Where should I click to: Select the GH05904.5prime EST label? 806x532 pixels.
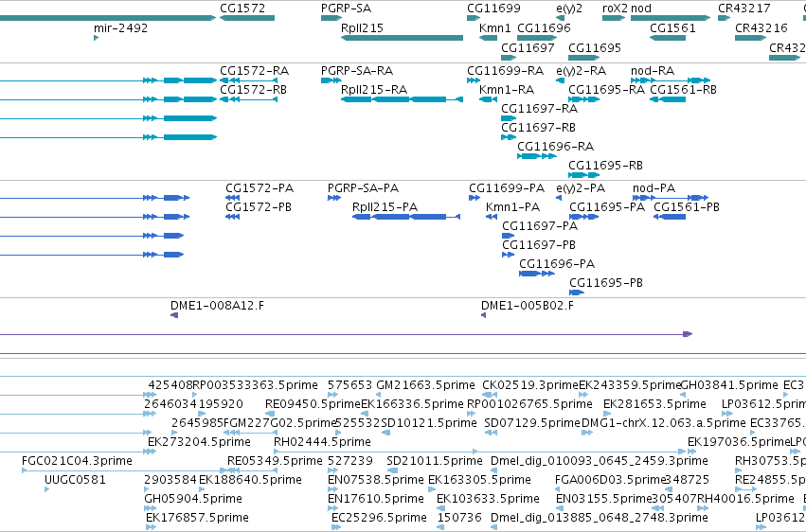(193, 499)
